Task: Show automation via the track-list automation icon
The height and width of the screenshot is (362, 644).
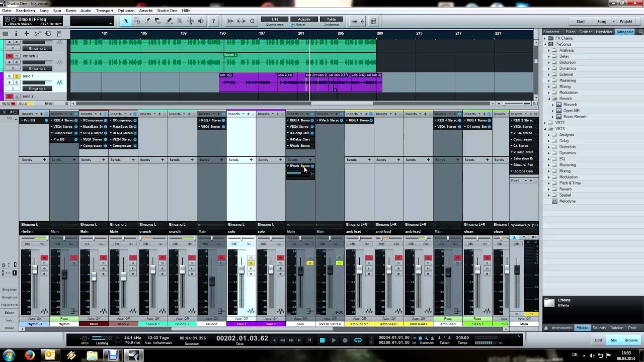Action: 37,34
